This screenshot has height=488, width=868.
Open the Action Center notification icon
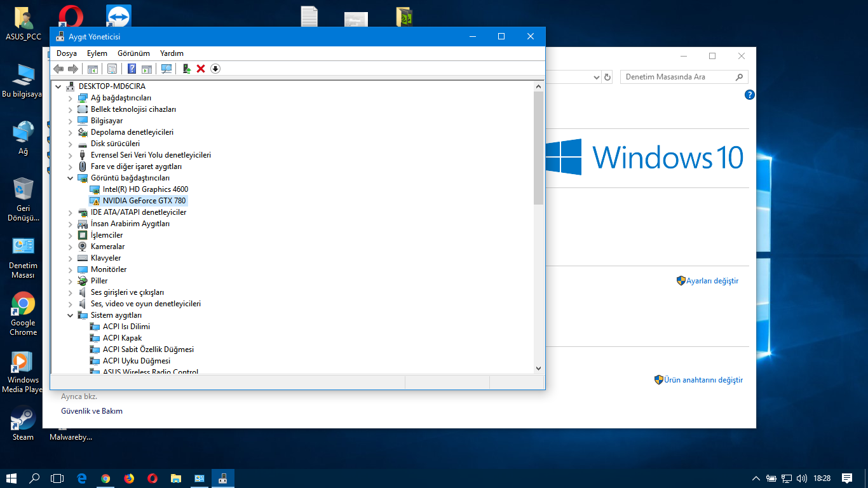847,478
